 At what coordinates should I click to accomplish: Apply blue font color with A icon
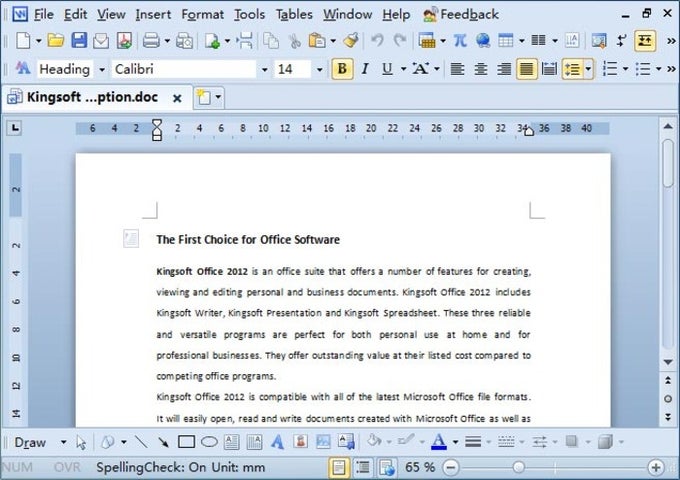point(439,442)
